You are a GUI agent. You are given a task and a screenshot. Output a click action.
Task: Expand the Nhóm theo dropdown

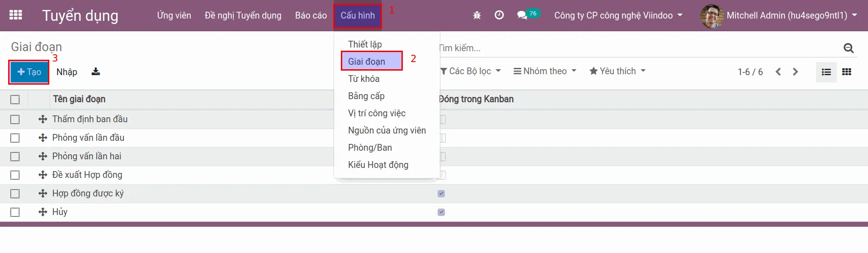[545, 71]
